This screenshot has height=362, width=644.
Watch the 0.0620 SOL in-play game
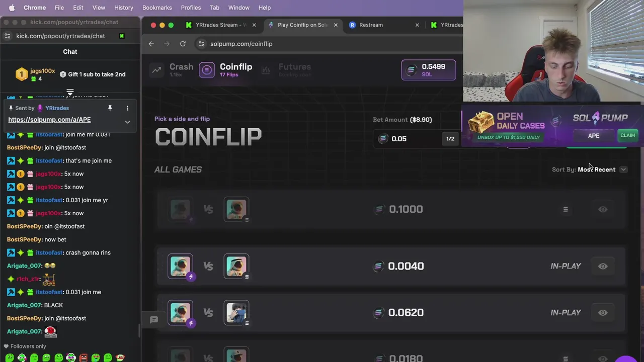tap(603, 313)
